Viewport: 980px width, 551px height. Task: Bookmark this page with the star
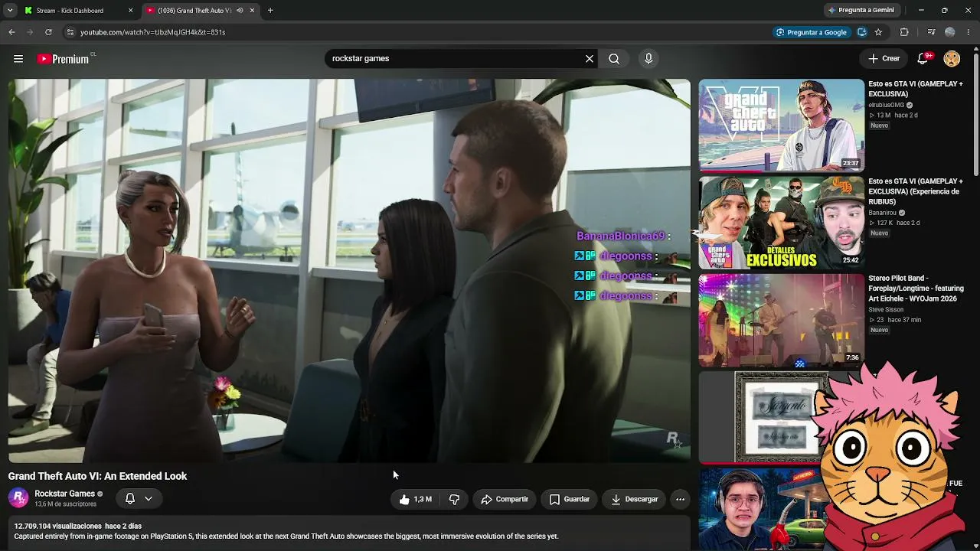[x=878, y=32]
